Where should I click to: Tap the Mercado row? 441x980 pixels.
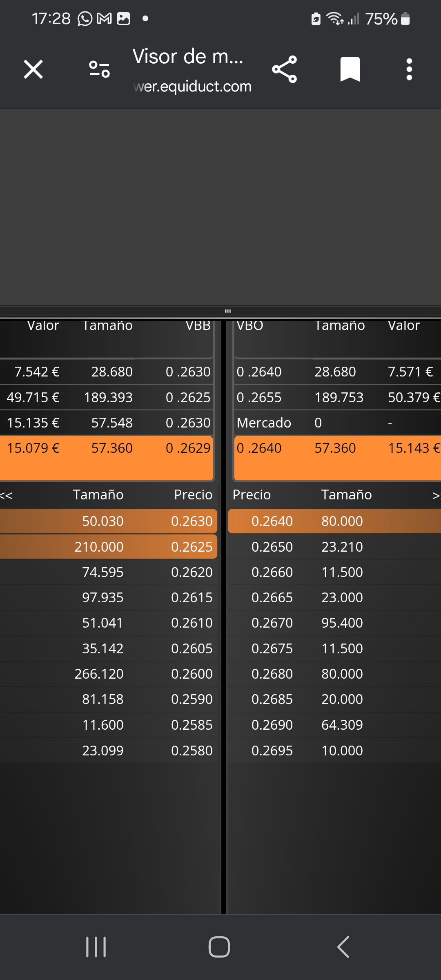pos(337,423)
